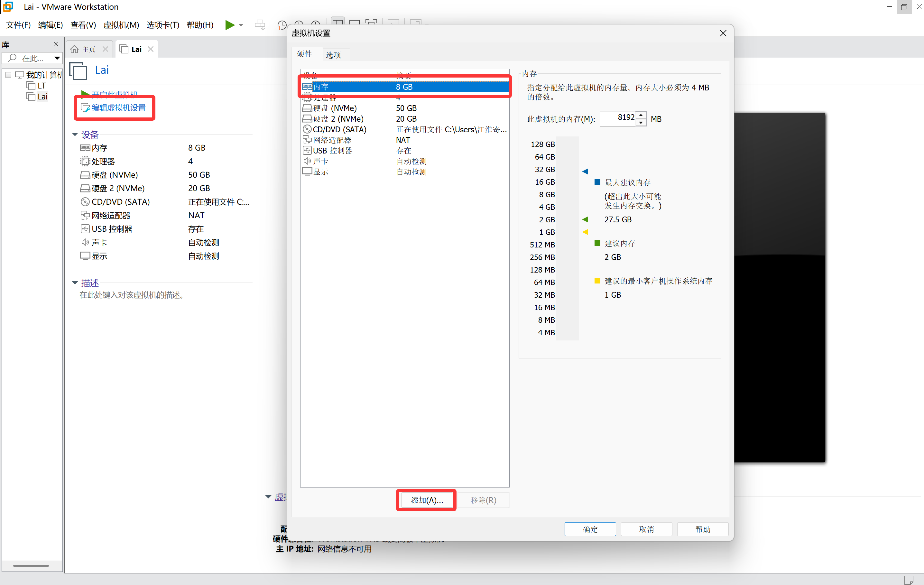The height and width of the screenshot is (585, 924).
Task: Click the 显示 monitor icon in device summary
Action: click(x=85, y=256)
